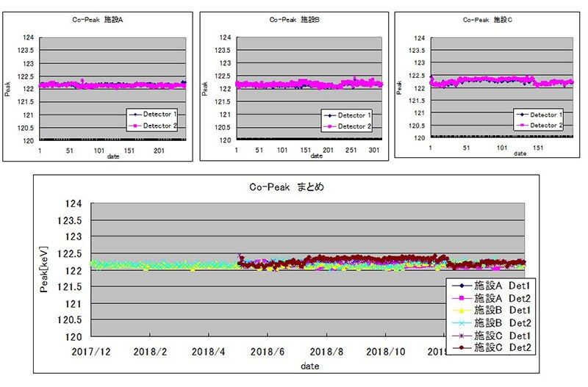Click the Peak axis title of 施設B chart
Viewport: 588px width, 387px height.
204,90
